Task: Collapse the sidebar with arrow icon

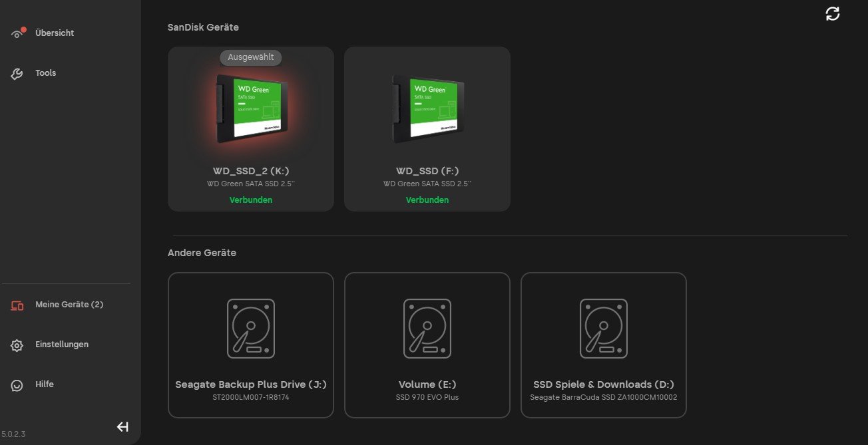Action: (122, 427)
